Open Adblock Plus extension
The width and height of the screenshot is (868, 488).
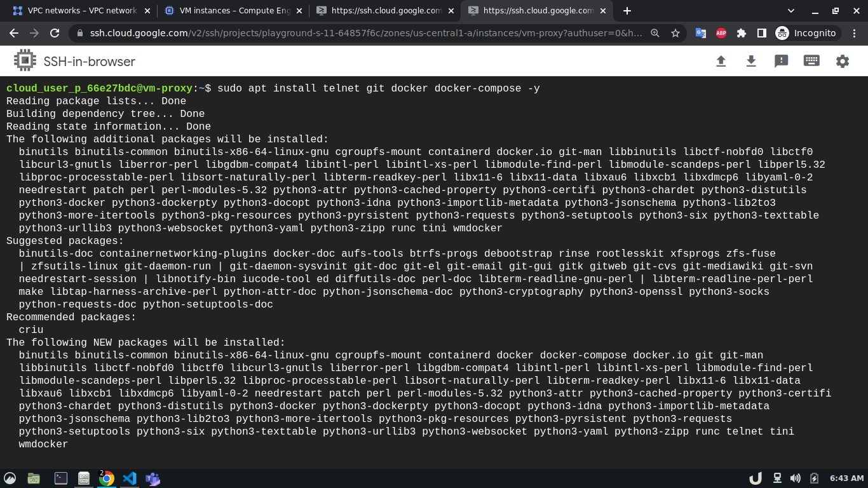[721, 33]
